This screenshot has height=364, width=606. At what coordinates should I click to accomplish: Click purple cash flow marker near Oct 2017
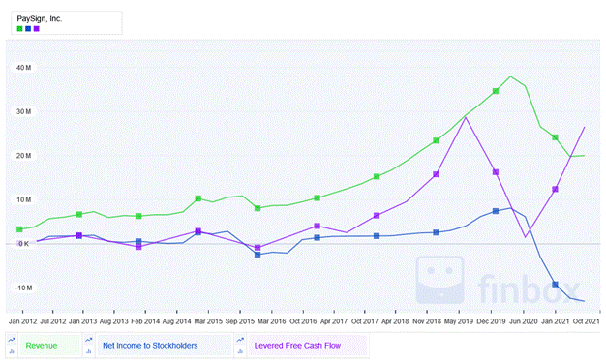coord(377,216)
